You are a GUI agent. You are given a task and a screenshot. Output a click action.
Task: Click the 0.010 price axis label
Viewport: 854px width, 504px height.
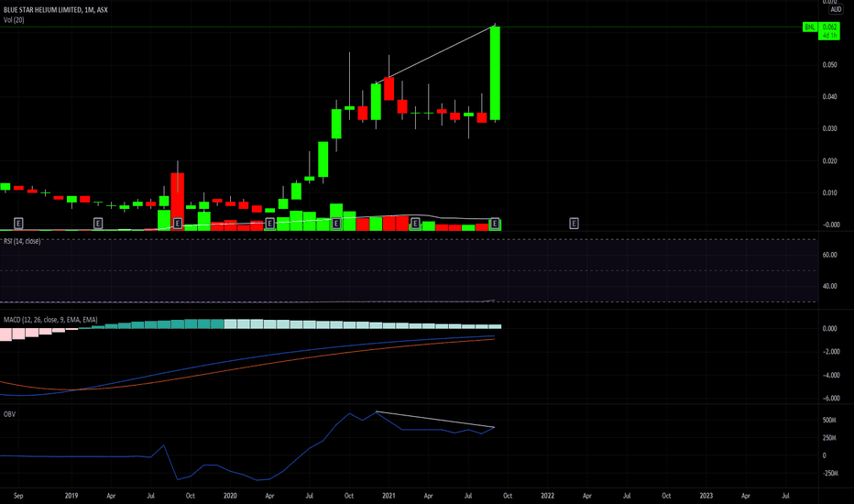pos(829,192)
